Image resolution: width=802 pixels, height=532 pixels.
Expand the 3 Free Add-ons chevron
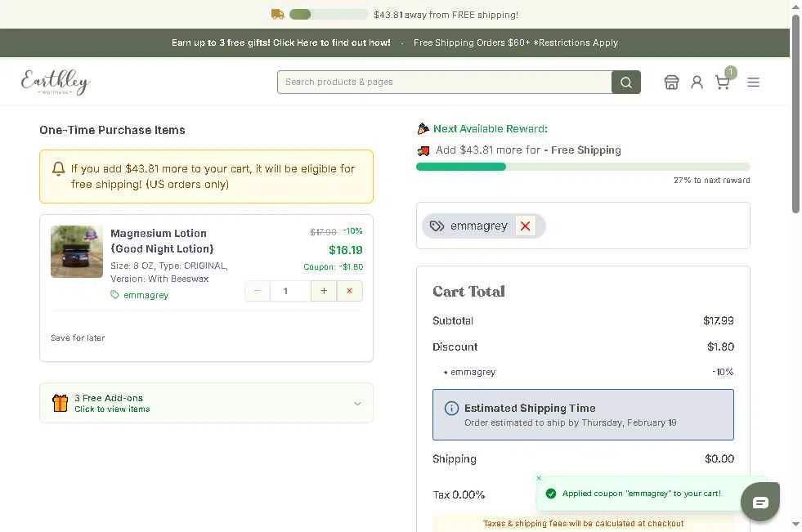click(x=357, y=403)
